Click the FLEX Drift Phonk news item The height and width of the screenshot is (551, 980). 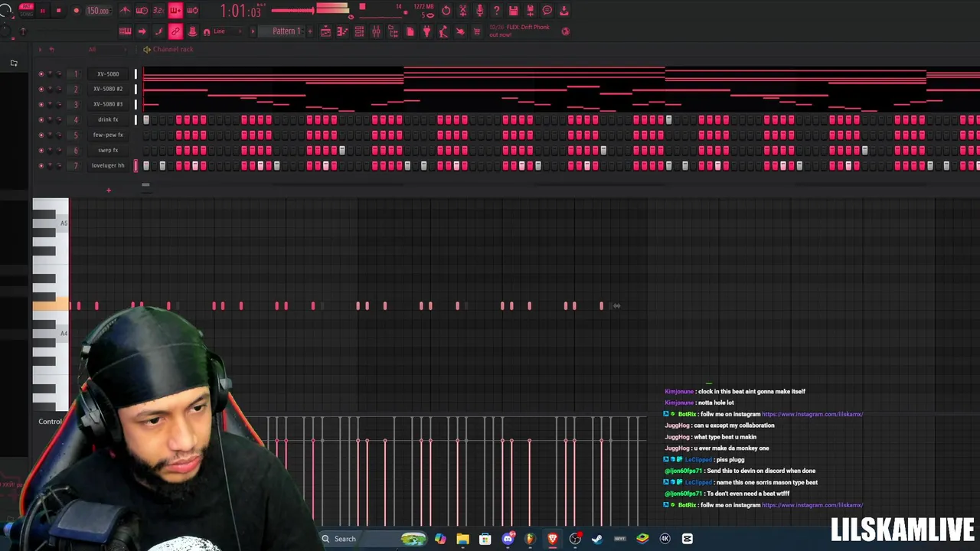tap(521, 31)
